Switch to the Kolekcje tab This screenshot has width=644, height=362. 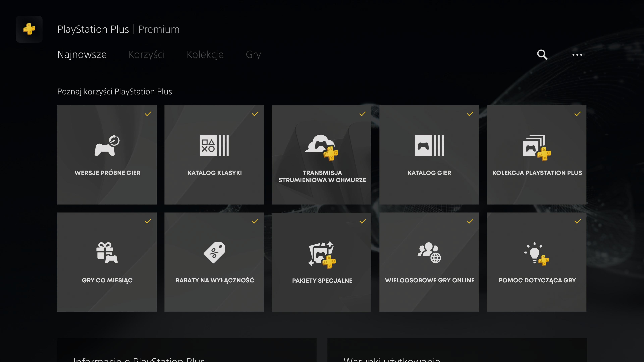coord(205,54)
